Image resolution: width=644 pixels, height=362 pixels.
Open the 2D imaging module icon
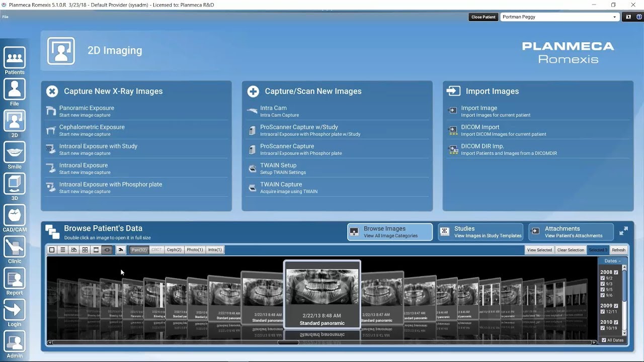click(15, 121)
